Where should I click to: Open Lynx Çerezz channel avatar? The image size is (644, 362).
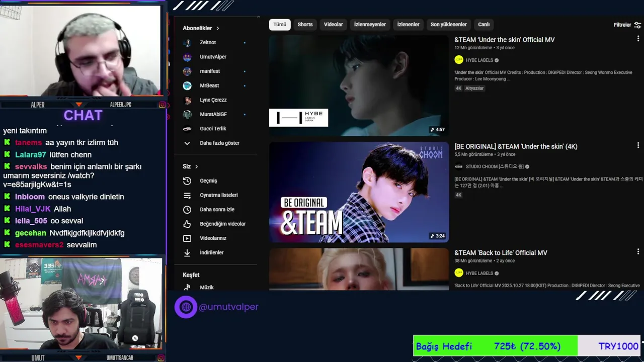187,100
